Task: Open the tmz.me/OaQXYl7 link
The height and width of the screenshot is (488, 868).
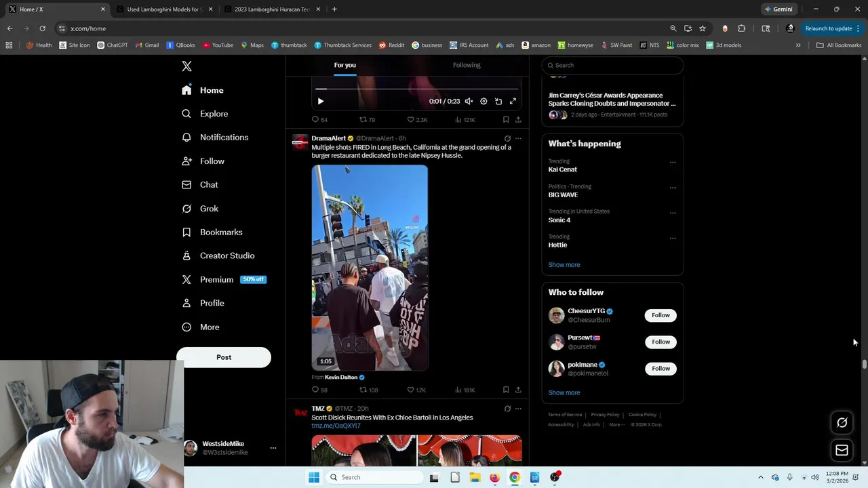Action: [336, 426]
